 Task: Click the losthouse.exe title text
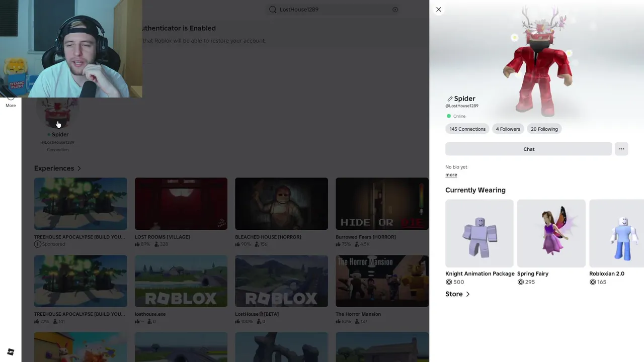pos(150,314)
